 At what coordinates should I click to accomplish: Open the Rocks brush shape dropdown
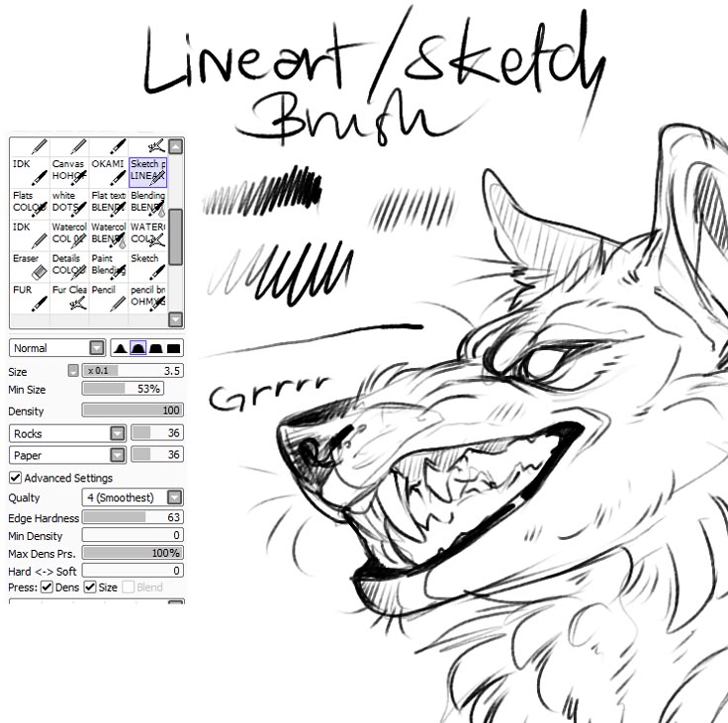[x=68, y=433]
